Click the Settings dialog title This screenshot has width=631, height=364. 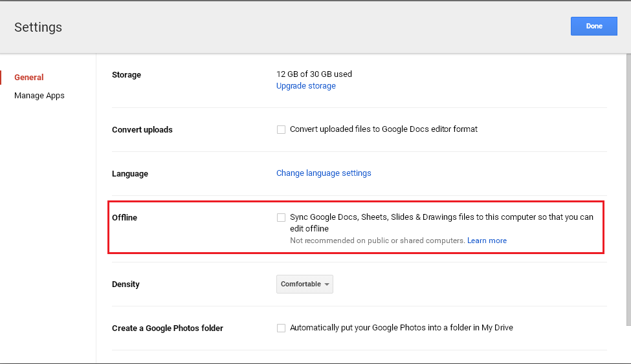point(38,27)
